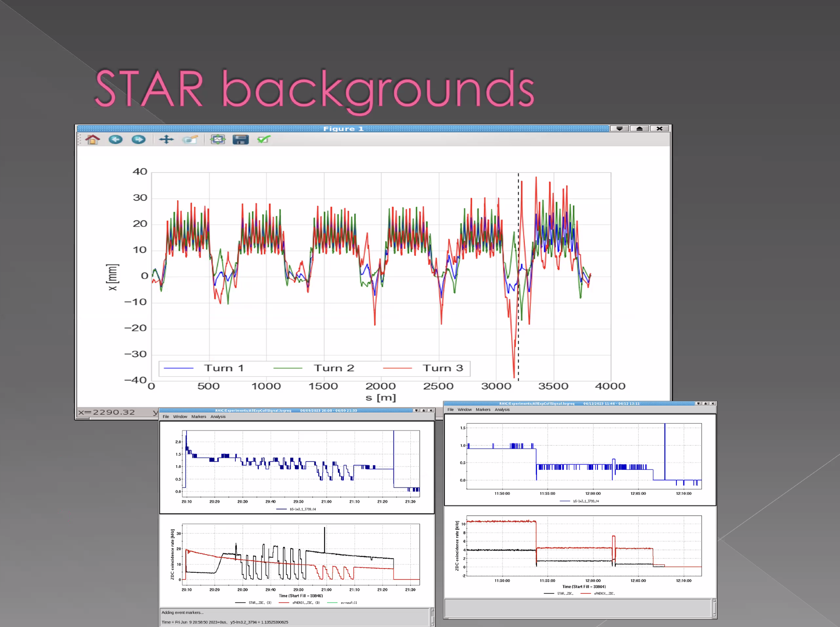Open Markers menu in the 06/12 logreq window
This screenshot has height=627, width=840.
pyautogui.click(x=483, y=410)
